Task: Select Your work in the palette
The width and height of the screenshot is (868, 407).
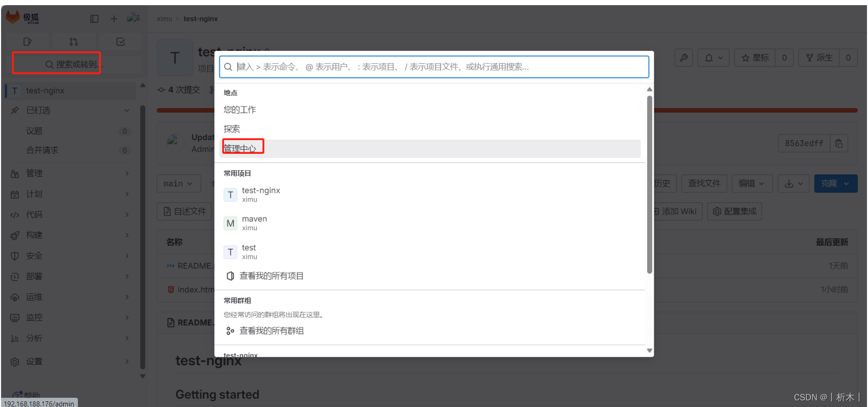Action: tap(430, 110)
